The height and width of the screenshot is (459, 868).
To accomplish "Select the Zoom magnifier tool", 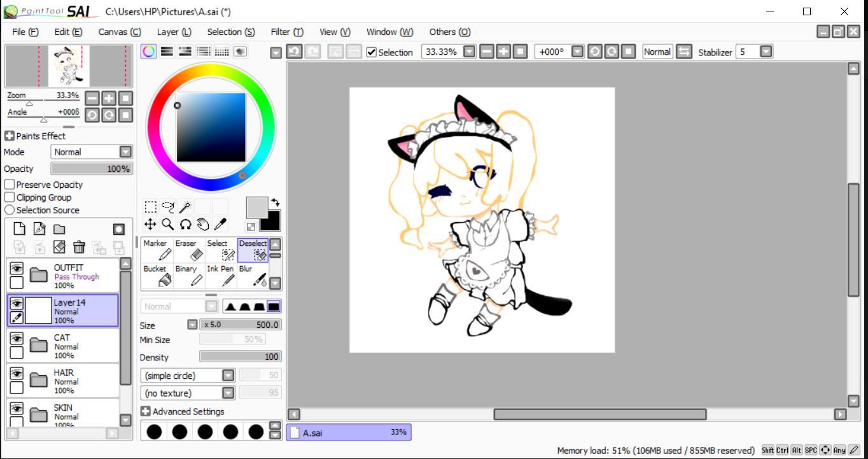I will pyautogui.click(x=167, y=224).
